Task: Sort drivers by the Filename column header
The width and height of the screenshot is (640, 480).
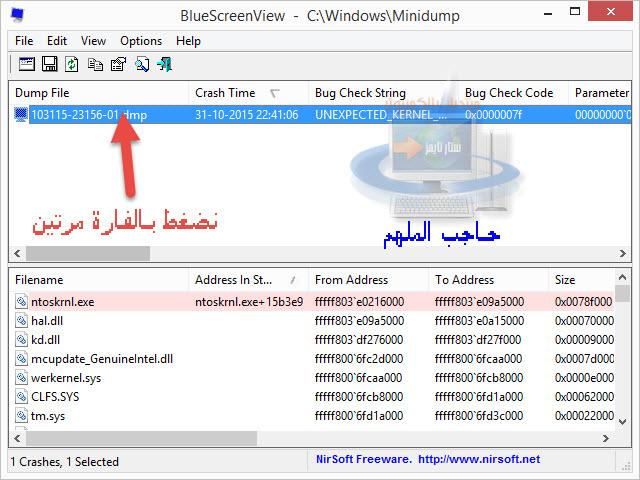Action: coord(99,280)
